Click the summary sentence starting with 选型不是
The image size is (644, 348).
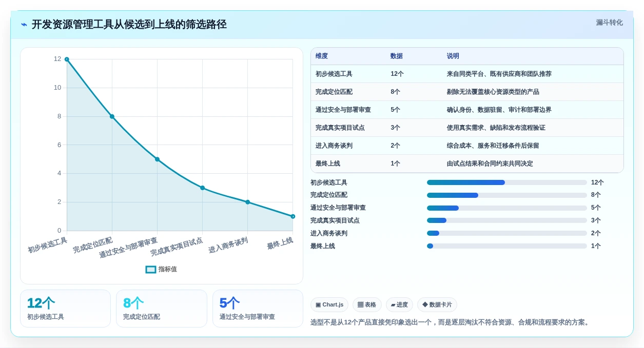pos(451,322)
